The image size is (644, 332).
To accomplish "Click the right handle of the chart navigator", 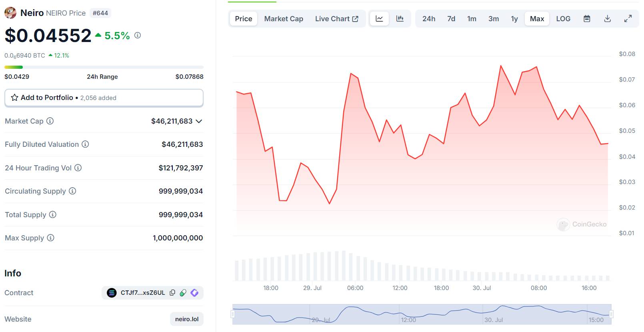I will pyautogui.click(x=611, y=314).
